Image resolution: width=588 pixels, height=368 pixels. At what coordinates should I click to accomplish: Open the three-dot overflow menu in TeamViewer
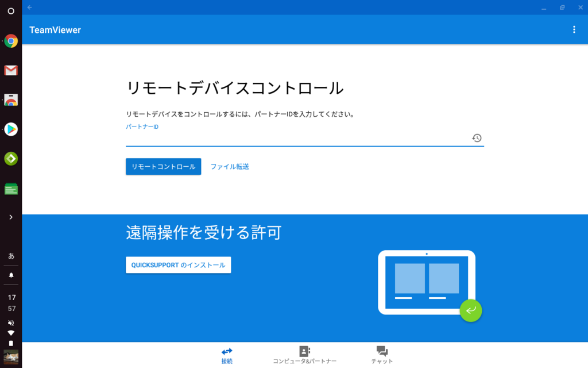(574, 30)
